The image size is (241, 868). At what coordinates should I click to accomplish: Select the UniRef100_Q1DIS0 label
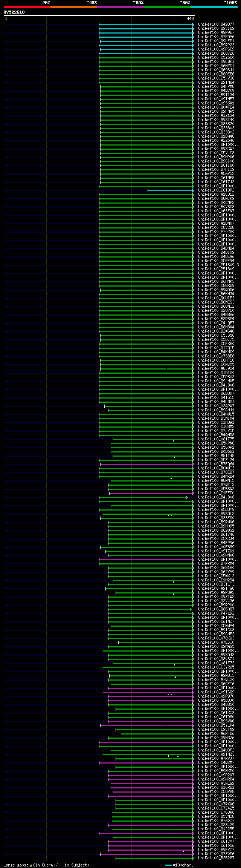(216, 373)
